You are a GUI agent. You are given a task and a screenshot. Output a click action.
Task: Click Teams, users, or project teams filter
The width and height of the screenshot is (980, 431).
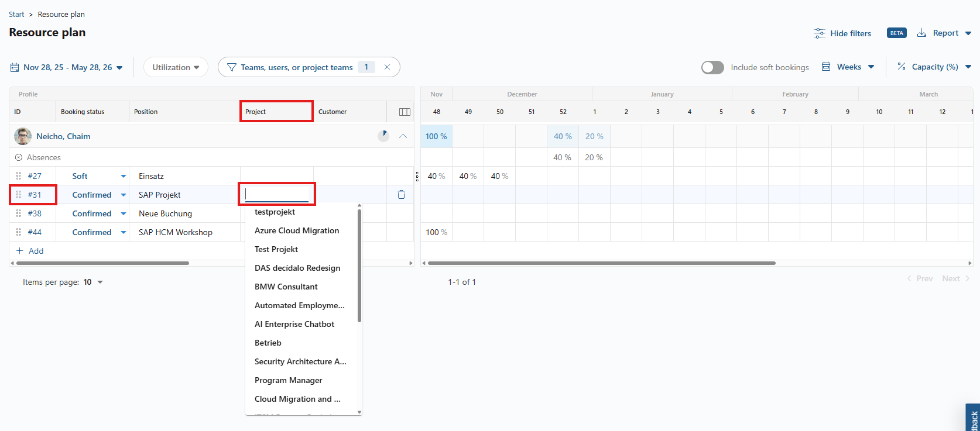coord(297,67)
